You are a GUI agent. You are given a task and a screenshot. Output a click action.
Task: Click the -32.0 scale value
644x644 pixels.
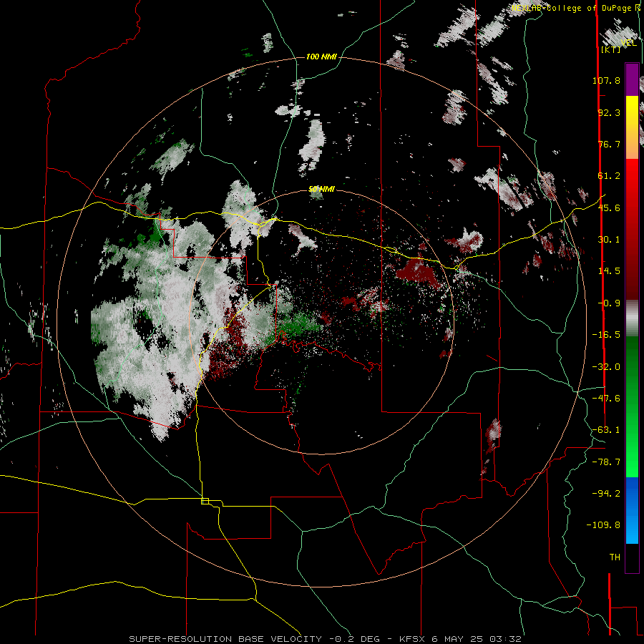(x=606, y=367)
